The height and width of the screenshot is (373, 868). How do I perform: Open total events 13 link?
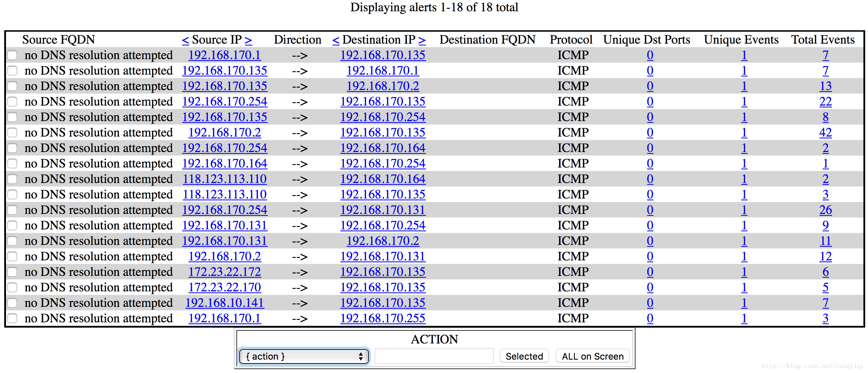(x=826, y=86)
